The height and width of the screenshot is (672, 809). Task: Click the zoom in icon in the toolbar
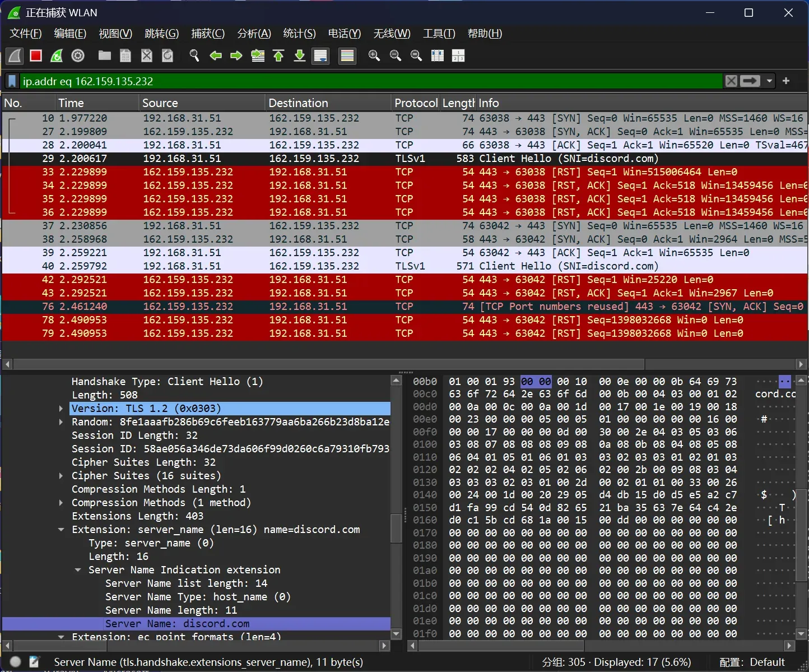[x=374, y=55]
